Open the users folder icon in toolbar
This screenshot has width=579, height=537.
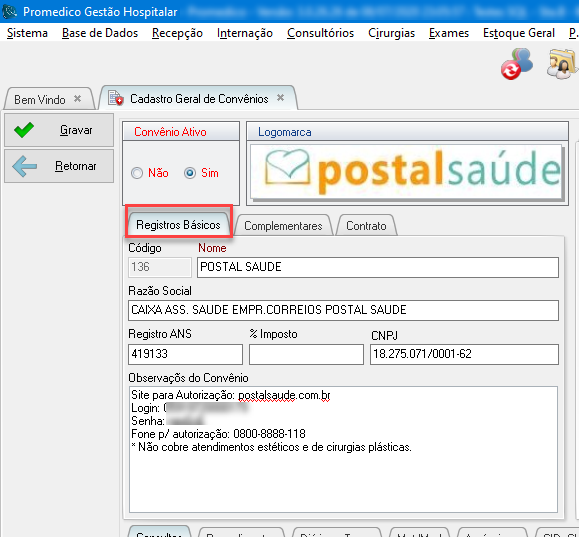tap(562, 64)
